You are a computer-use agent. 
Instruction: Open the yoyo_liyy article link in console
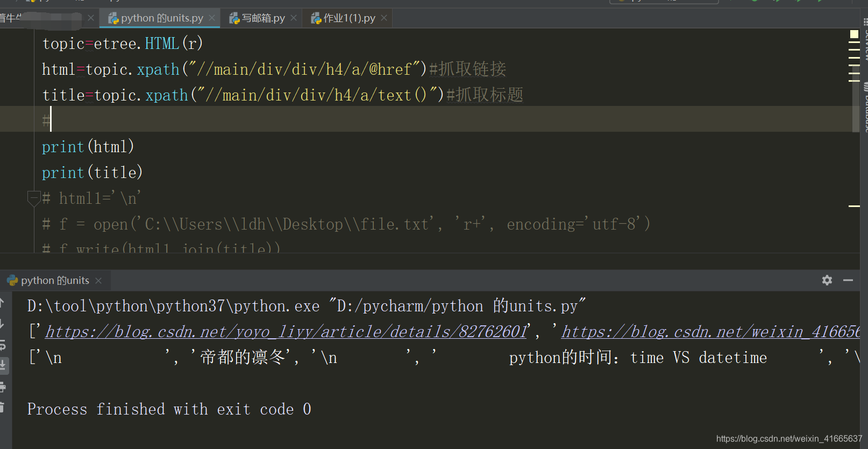(x=286, y=332)
